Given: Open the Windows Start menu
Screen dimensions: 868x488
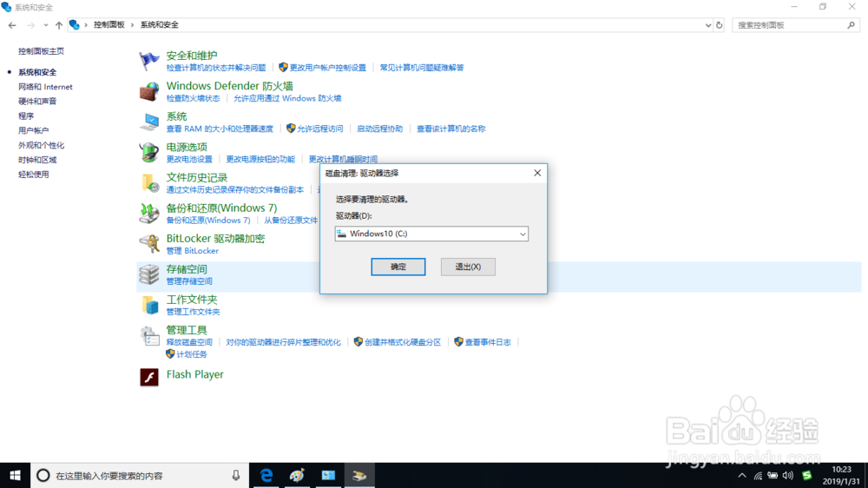Looking at the screenshot, I should pyautogui.click(x=15, y=475).
